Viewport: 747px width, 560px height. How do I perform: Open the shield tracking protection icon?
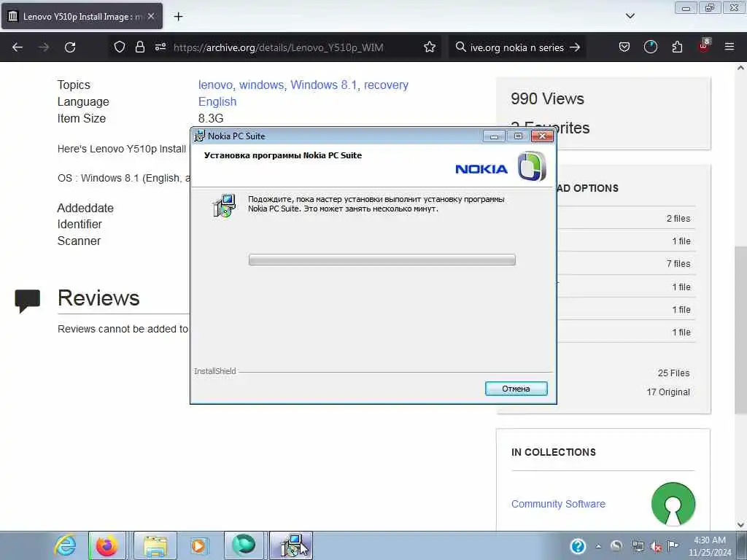pos(120,47)
